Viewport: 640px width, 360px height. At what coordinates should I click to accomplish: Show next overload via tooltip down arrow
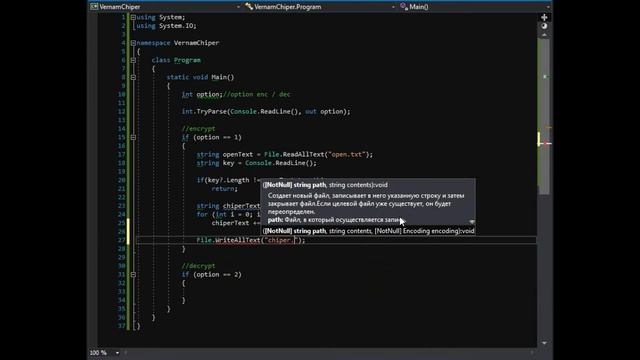point(472,222)
